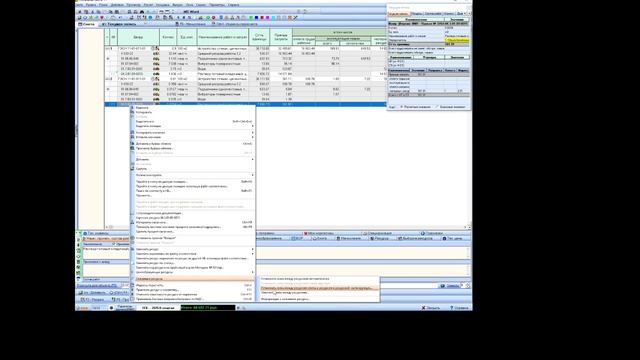Open the Расчет menu

pos(148,5)
